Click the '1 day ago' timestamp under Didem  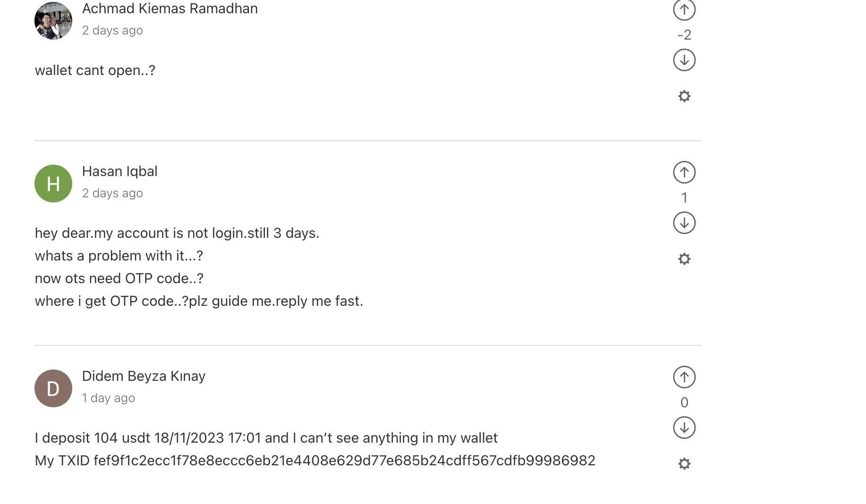109,398
